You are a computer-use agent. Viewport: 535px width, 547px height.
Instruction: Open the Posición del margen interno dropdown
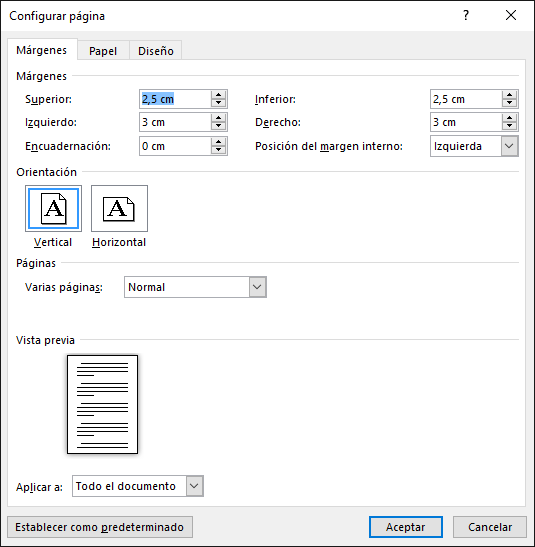pos(509,146)
